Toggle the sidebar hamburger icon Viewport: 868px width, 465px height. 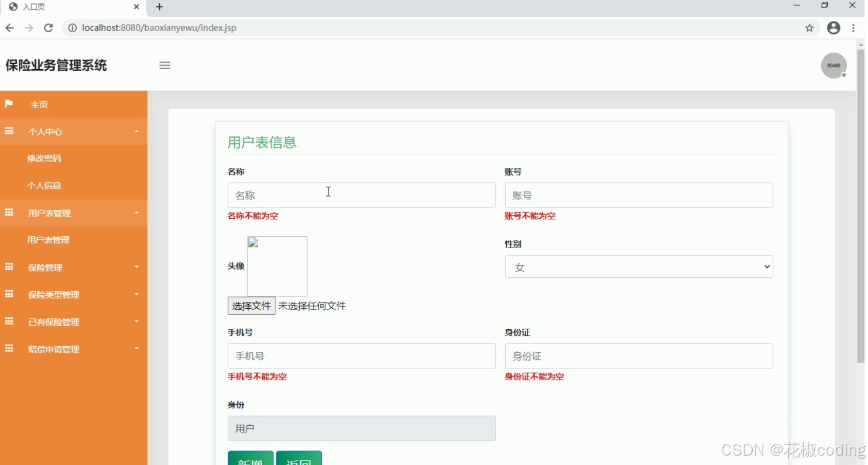164,66
